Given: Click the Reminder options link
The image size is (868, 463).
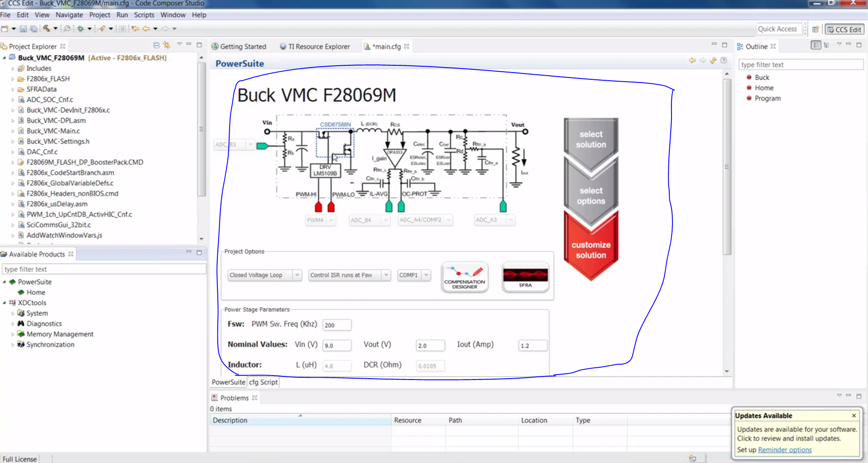Looking at the screenshot, I should (785, 450).
